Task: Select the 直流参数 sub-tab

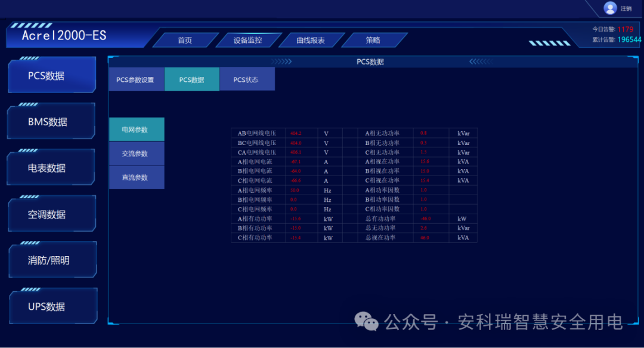Action: 137,178
